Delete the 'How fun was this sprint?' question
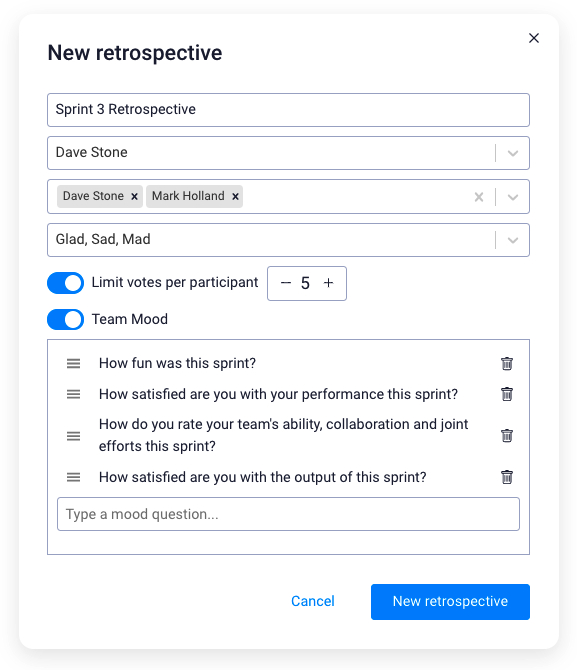 [506, 363]
